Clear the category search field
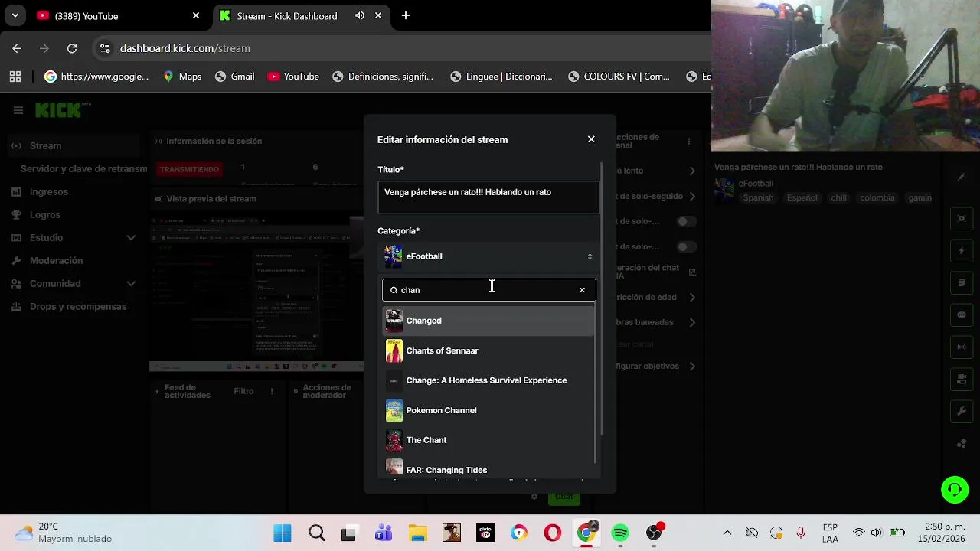The width and height of the screenshot is (980, 551). coord(582,290)
